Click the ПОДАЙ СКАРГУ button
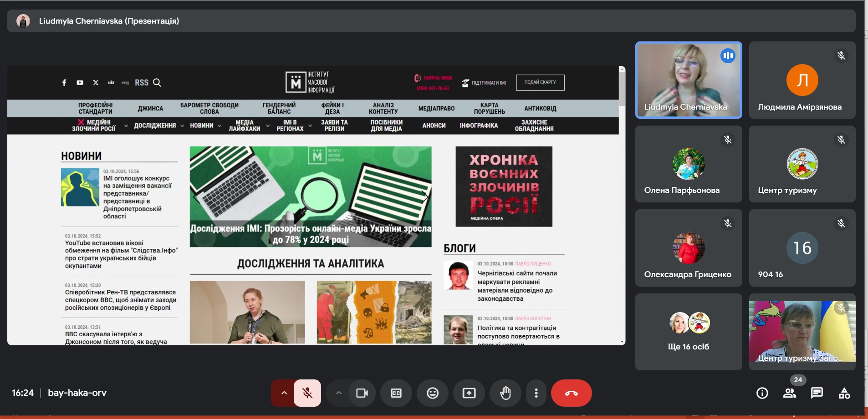868x419 pixels. 540,82
